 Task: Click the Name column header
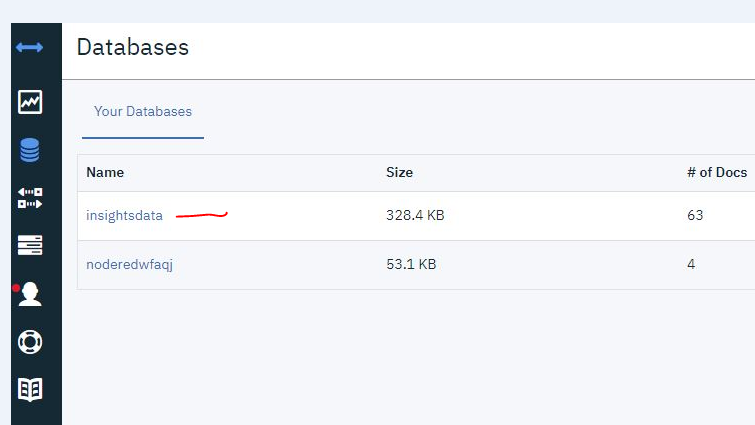coord(105,172)
